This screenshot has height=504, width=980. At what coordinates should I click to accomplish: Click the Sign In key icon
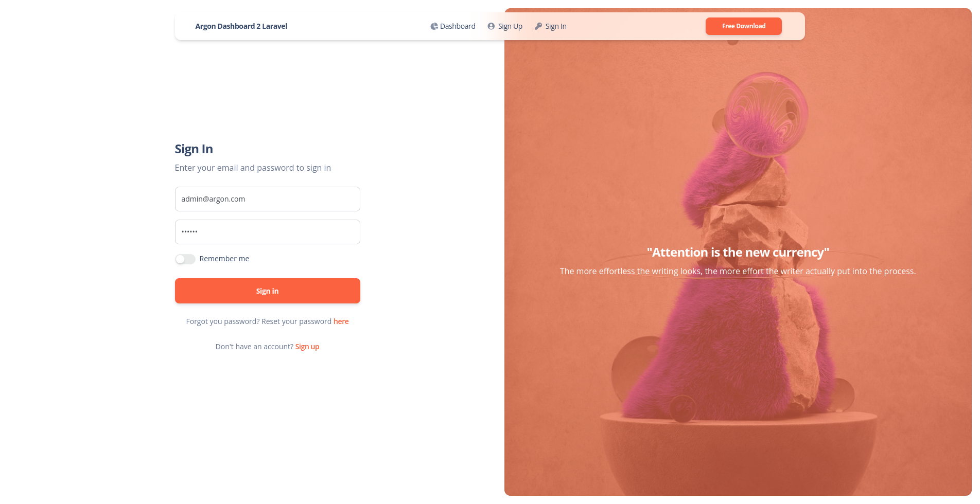click(x=538, y=26)
